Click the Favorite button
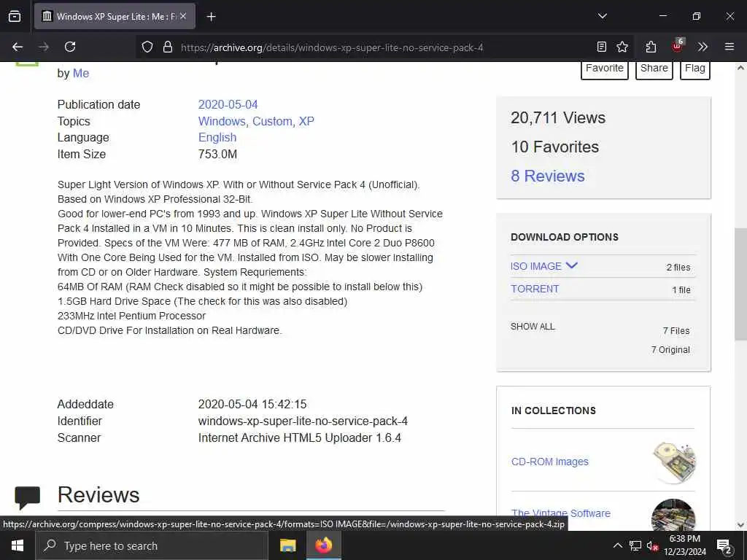Screen dimensions: 747x560 tap(605, 69)
